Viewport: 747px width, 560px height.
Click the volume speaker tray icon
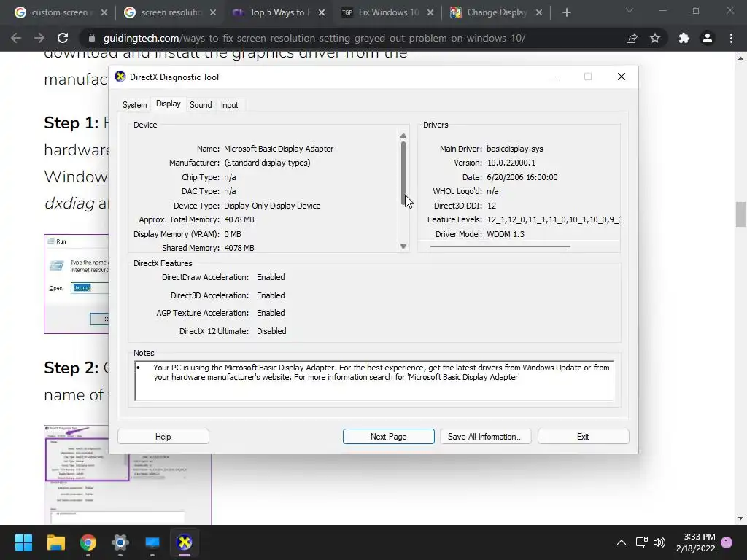tap(659, 542)
